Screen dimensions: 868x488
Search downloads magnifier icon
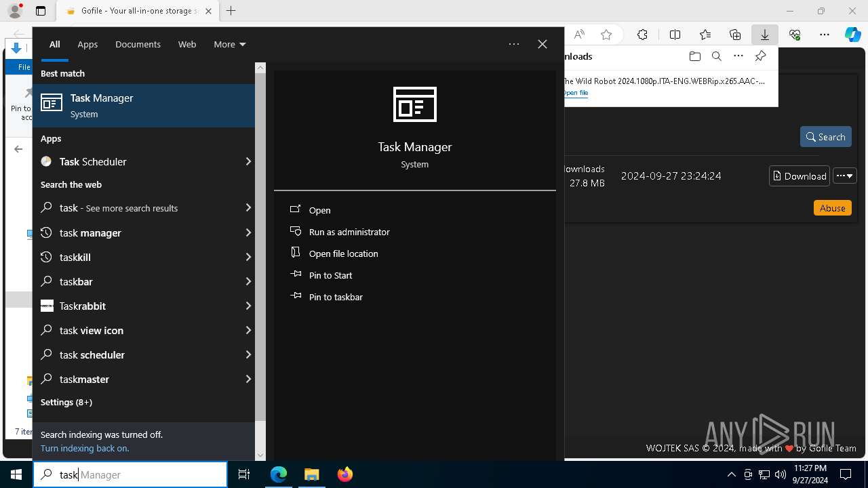717,56
